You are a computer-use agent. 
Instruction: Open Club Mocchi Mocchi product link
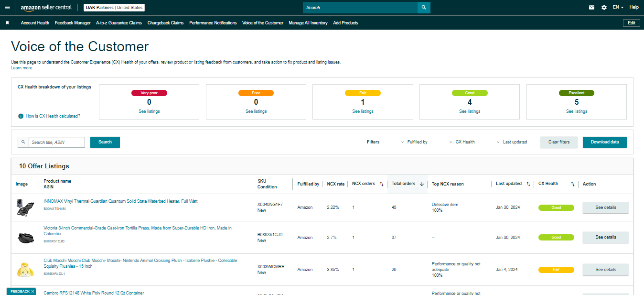140,263
